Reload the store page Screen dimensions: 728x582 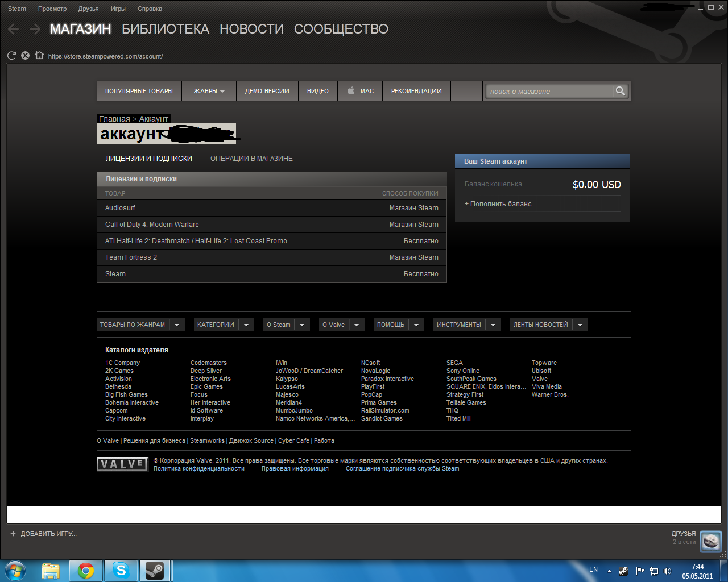(11, 56)
